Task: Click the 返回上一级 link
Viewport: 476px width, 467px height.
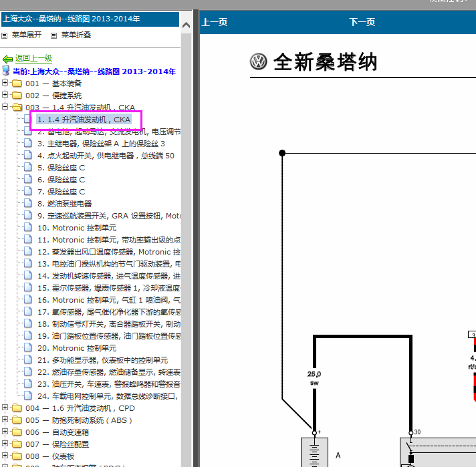Action: click(33, 58)
